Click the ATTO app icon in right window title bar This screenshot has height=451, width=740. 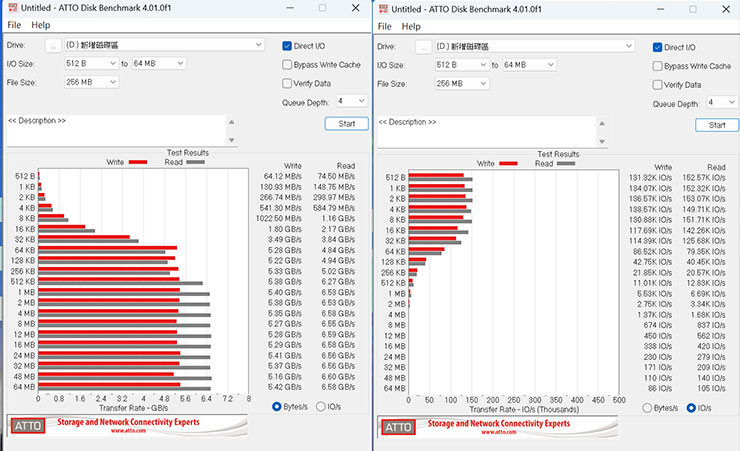tap(383, 8)
